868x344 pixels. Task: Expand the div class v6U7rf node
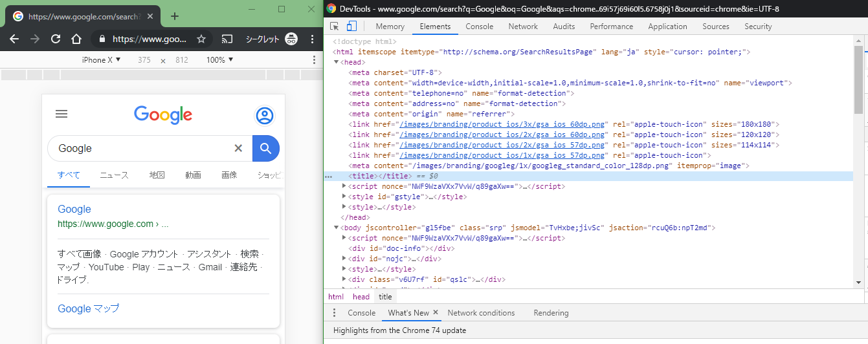click(344, 279)
